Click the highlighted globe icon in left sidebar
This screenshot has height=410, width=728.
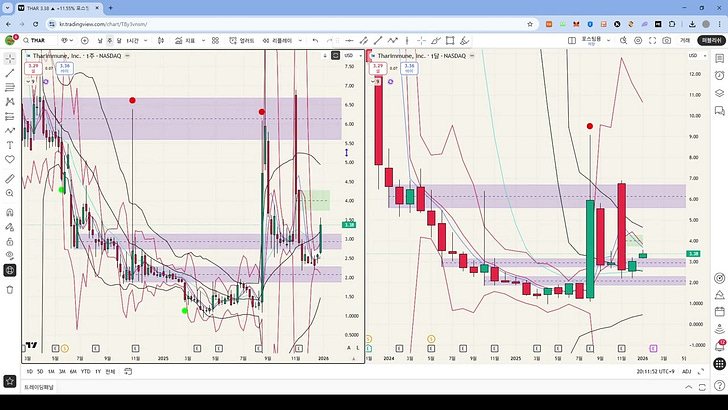click(x=10, y=270)
